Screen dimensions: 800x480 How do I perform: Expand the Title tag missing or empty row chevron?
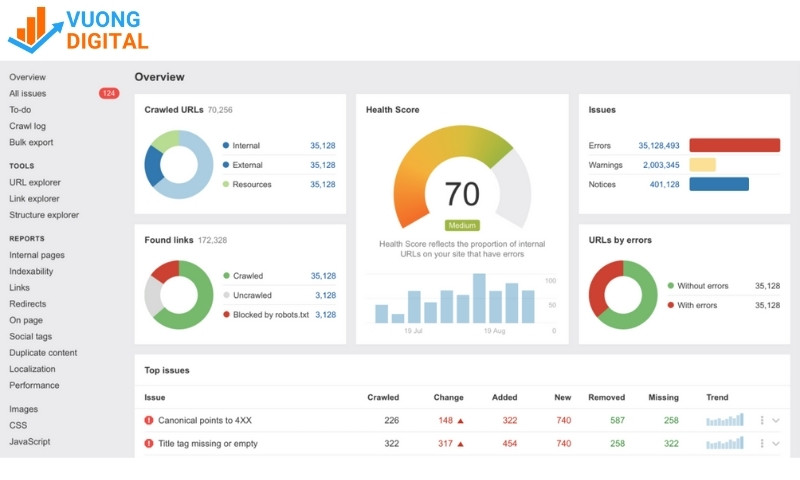776,443
